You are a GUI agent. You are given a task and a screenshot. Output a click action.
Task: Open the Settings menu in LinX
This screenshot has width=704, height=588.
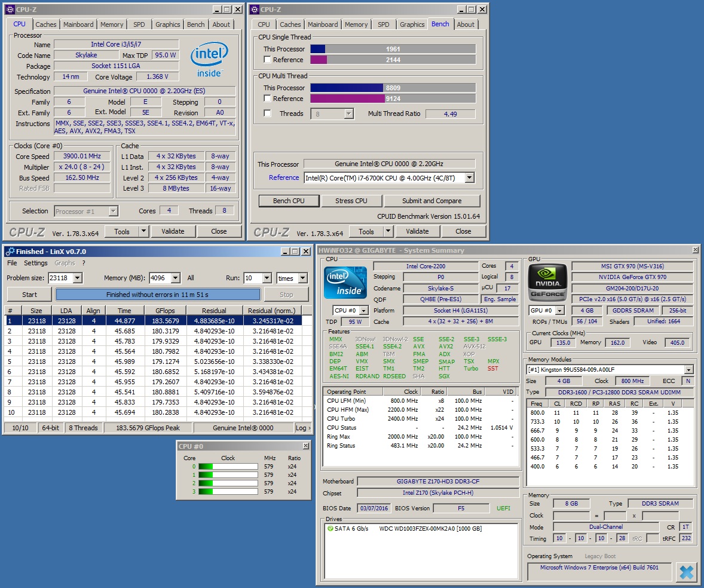pos(35,263)
